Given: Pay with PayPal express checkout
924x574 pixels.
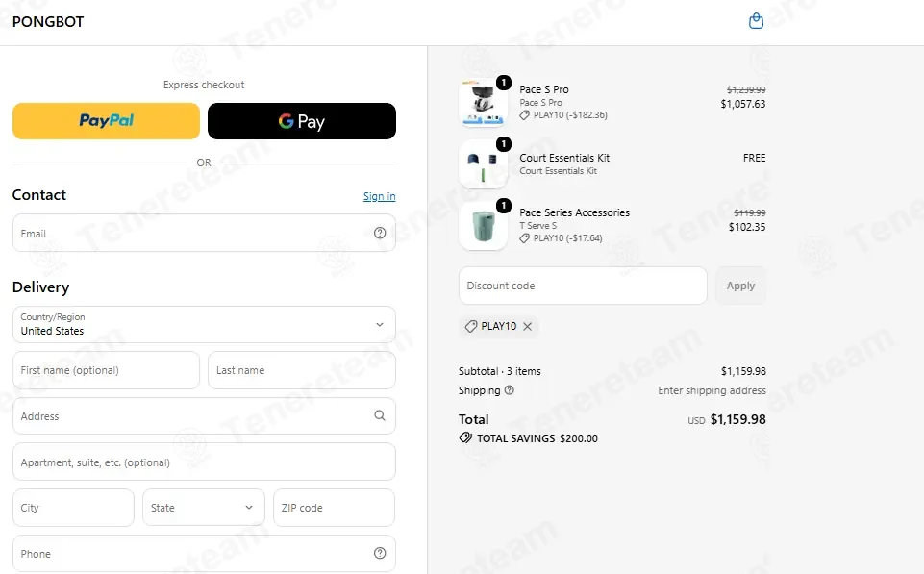Looking at the screenshot, I should [x=106, y=121].
